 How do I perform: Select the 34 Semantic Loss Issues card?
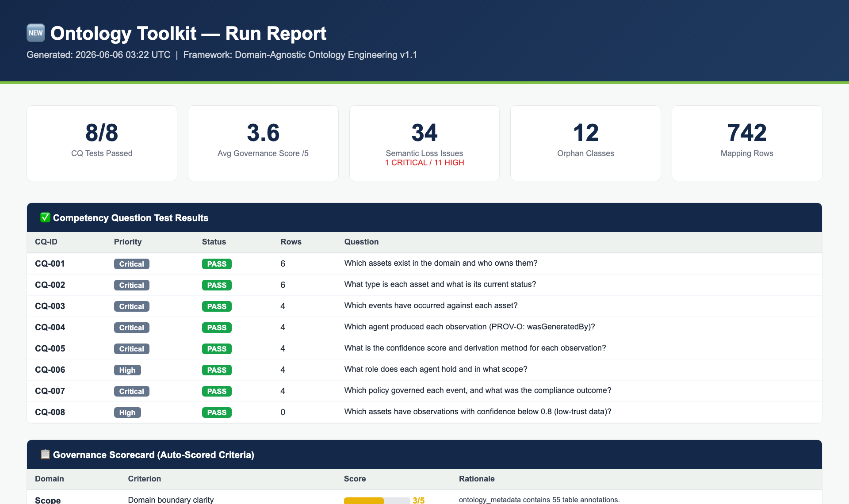[424, 143]
